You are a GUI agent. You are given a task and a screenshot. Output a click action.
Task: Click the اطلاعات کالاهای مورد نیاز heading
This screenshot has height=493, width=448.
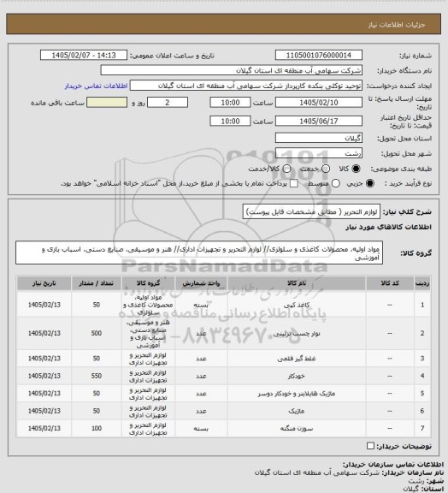[x=388, y=227]
